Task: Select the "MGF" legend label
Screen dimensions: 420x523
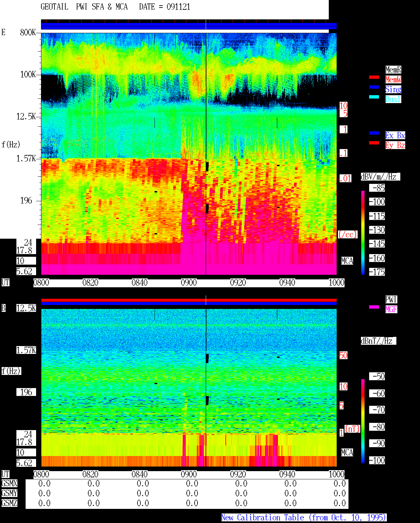Action: (391, 309)
